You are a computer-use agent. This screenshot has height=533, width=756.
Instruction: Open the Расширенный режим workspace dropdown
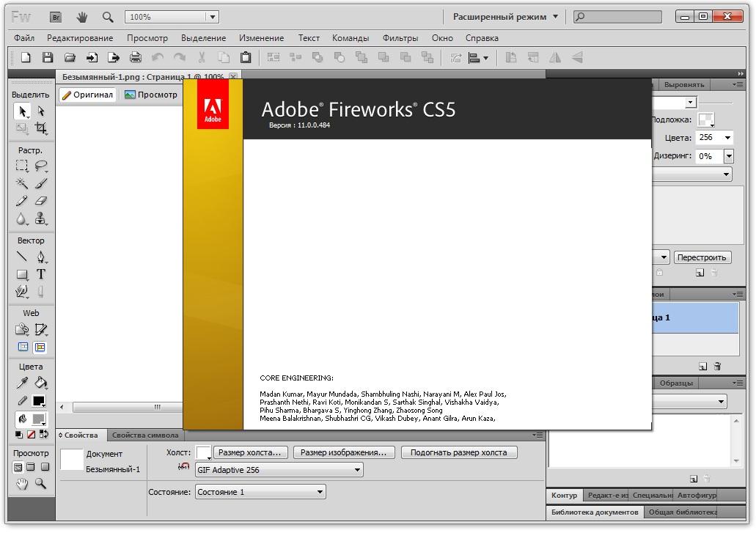click(x=505, y=17)
